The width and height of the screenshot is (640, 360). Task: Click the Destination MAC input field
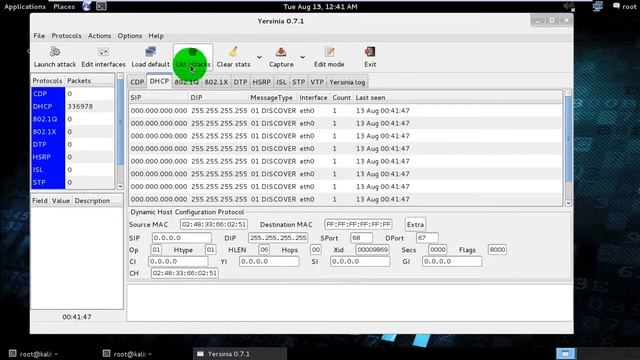(x=358, y=224)
